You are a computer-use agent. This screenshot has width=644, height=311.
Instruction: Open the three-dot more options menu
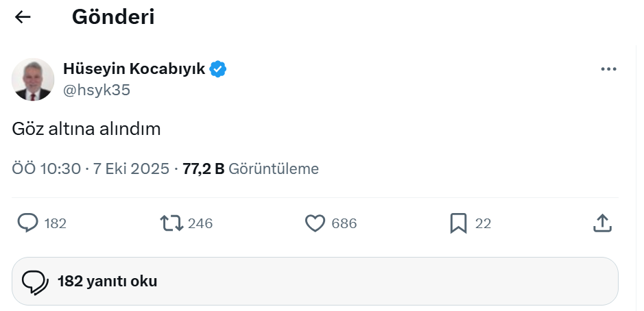(608, 69)
